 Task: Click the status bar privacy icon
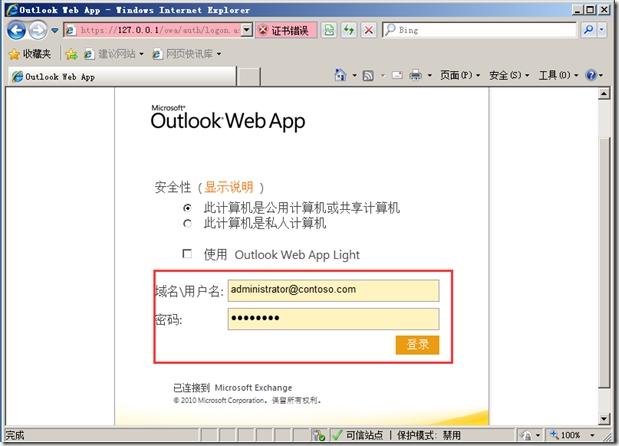click(x=526, y=435)
